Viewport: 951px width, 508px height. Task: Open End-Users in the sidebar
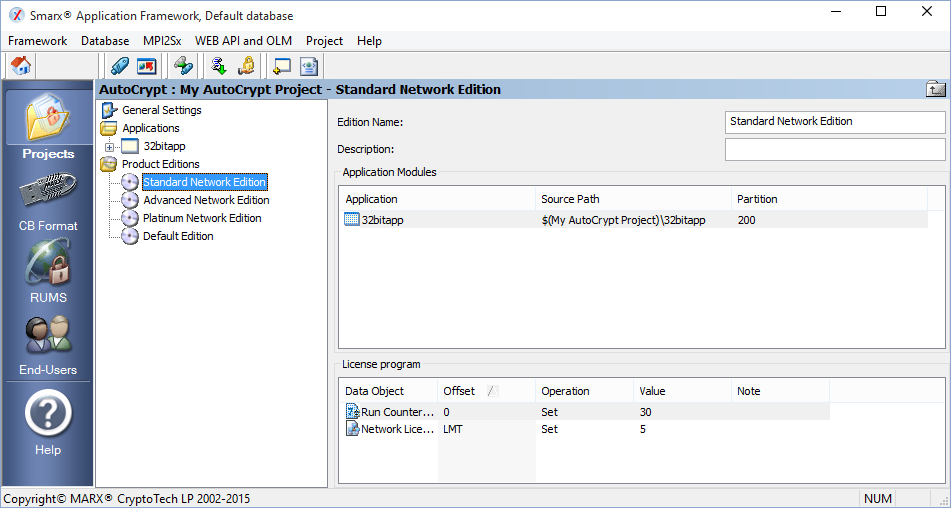click(48, 344)
